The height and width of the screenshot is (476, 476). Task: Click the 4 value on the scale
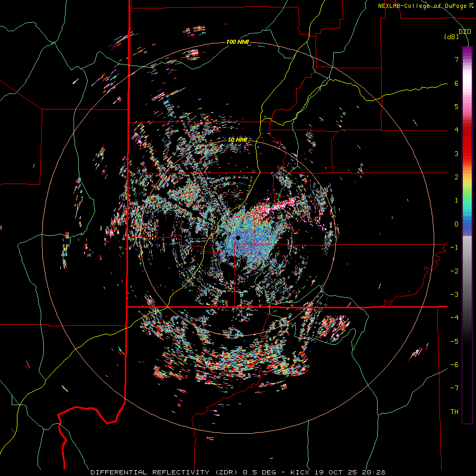point(456,130)
